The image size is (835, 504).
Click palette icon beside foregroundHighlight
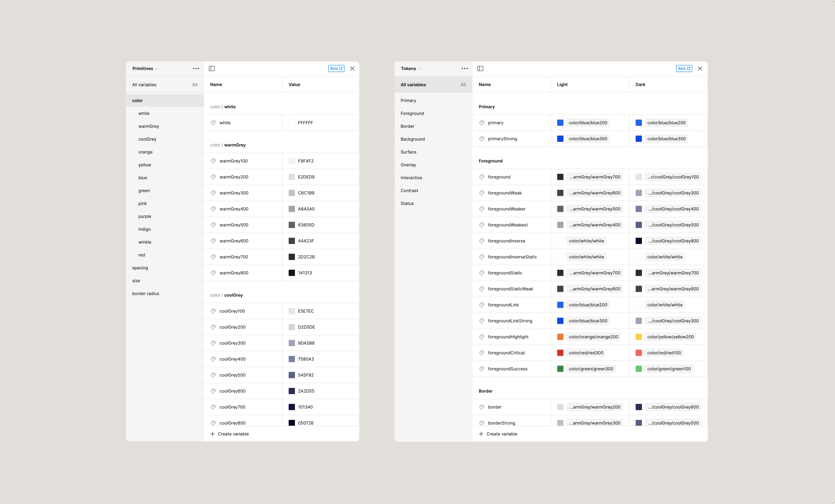(482, 337)
